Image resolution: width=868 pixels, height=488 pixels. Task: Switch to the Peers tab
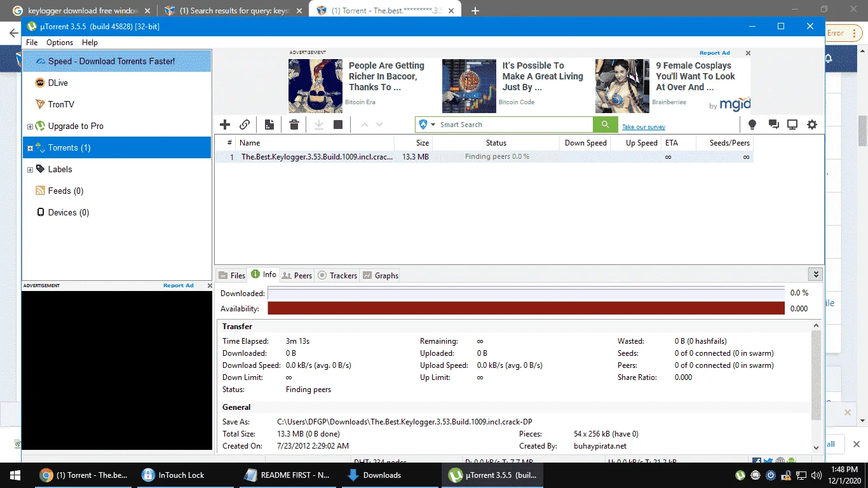(x=297, y=275)
